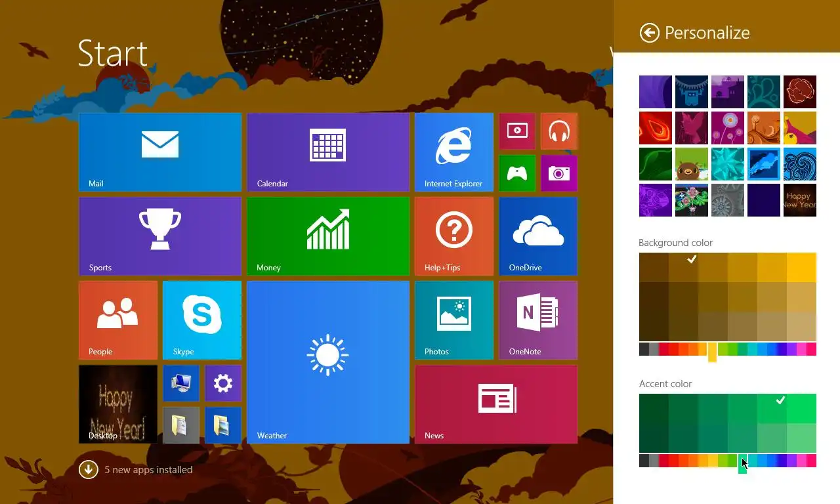Choose the pale light-green Accent color swatch

tap(801, 438)
